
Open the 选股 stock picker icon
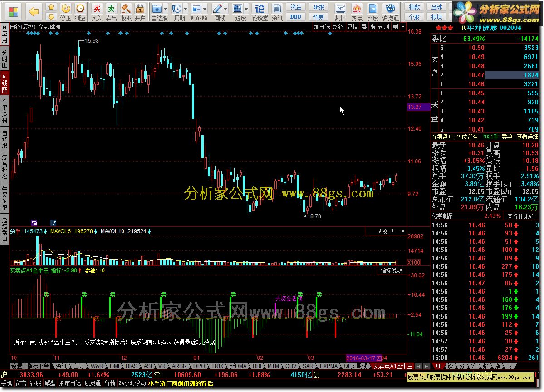(238, 9)
